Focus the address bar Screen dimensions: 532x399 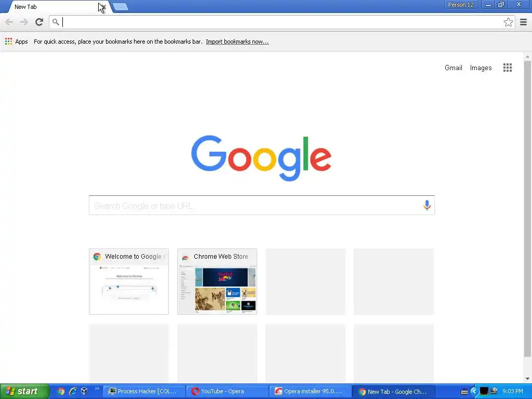coord(282,22)
